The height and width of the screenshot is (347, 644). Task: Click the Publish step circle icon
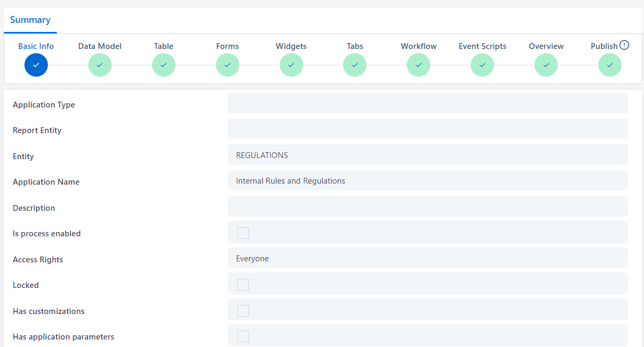[610, 65]
